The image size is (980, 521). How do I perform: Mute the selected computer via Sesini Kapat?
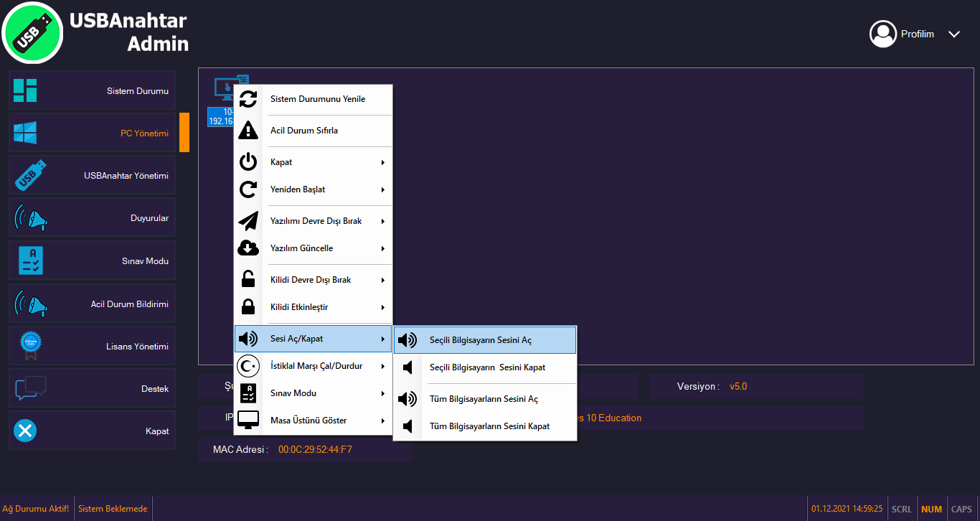(x=486, y=367)
